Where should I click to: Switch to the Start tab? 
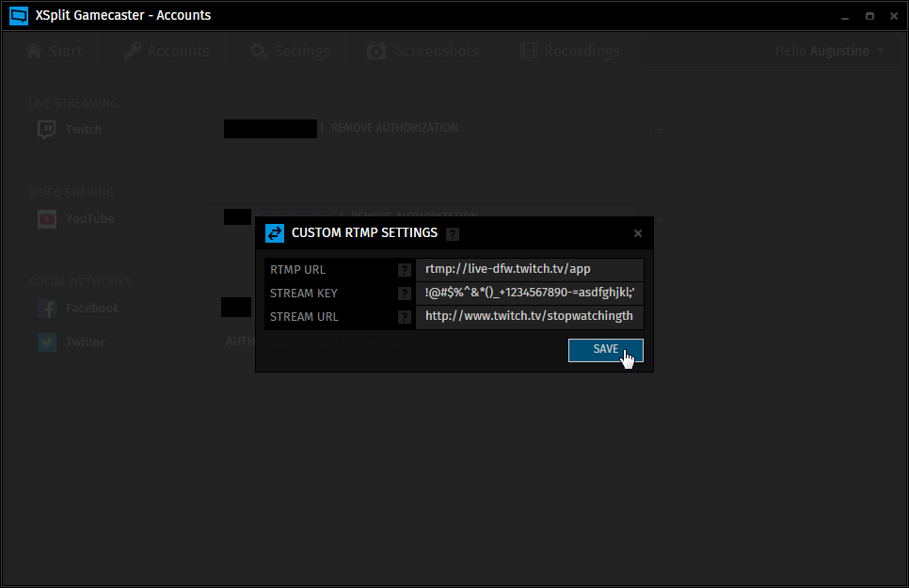54,51
